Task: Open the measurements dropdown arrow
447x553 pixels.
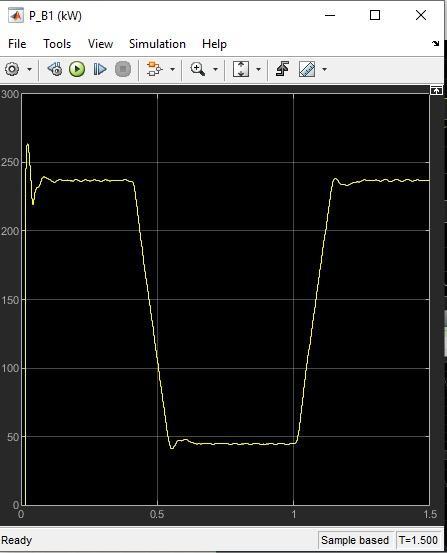Action: pos(324,69)
